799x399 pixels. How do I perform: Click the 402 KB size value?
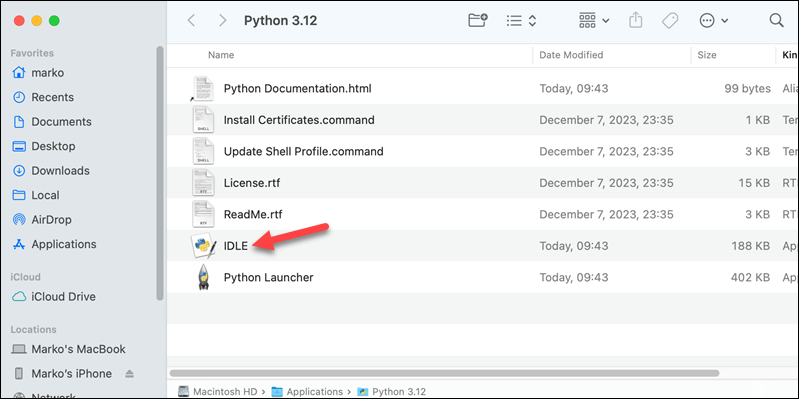pos(751,277)
